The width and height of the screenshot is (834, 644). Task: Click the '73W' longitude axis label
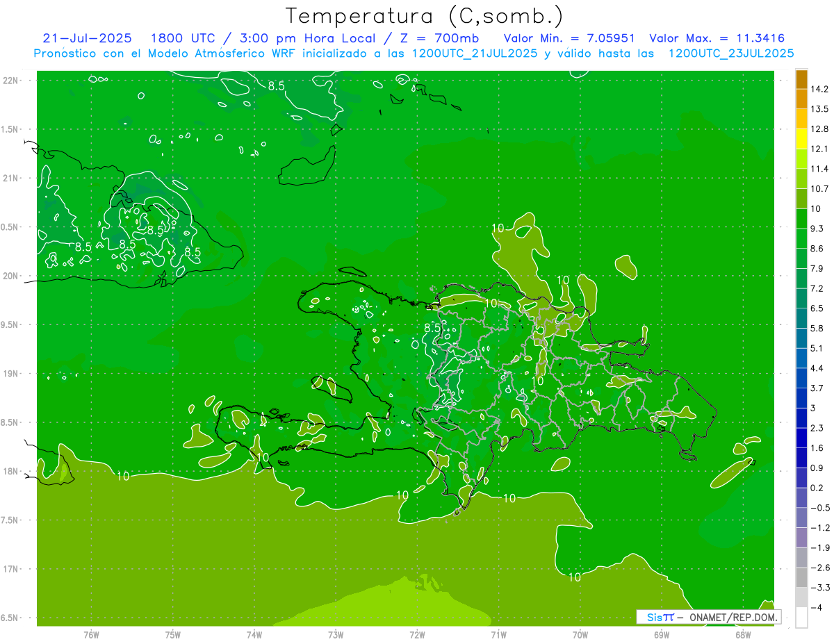336,635
